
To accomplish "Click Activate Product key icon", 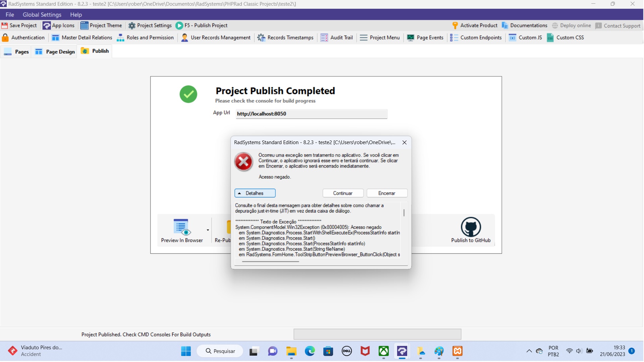I will pos(455,25).
